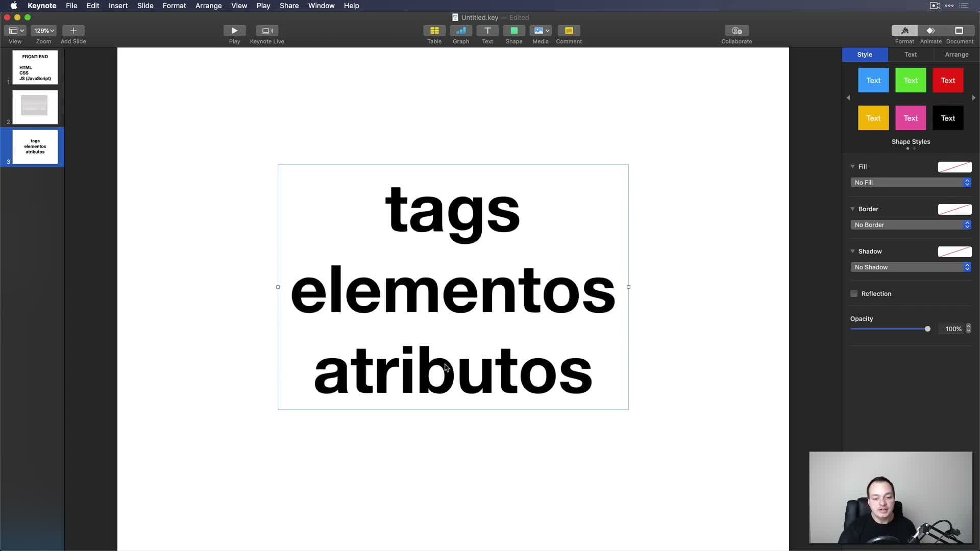Switch to the Text inspector tab

pyautogui.click(x=911, y=54)
